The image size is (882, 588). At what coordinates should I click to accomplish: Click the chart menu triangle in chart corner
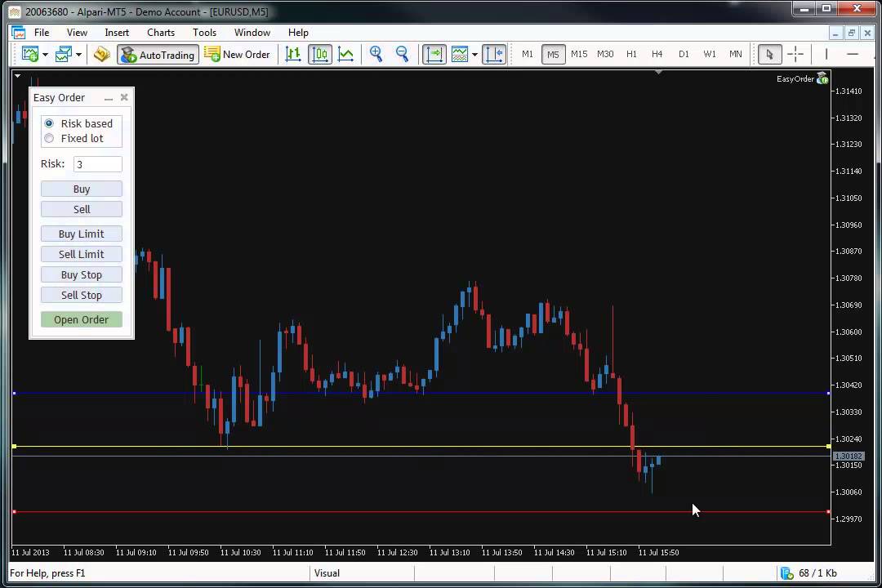(x=18, y=75)
